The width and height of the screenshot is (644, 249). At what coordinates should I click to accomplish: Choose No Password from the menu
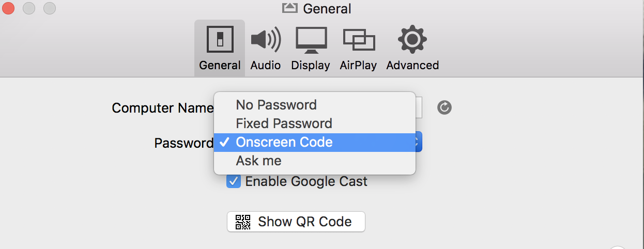click(x=276, y=105)
